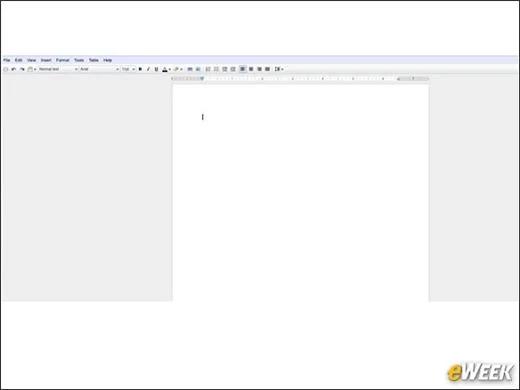Image resolution: width=520 pixels, height=390 pixels.
Task: Open the Edit menu
Action: click(x=18, y=60)
